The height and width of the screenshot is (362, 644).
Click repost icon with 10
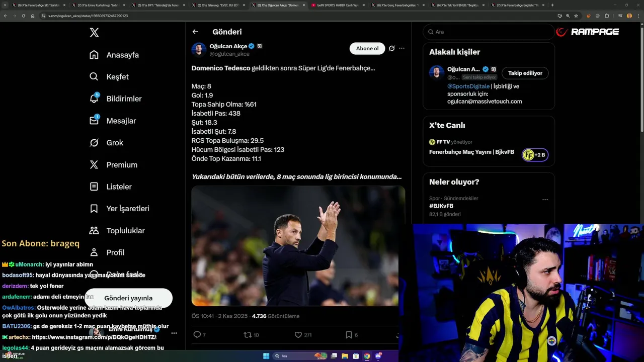[248, 335]
